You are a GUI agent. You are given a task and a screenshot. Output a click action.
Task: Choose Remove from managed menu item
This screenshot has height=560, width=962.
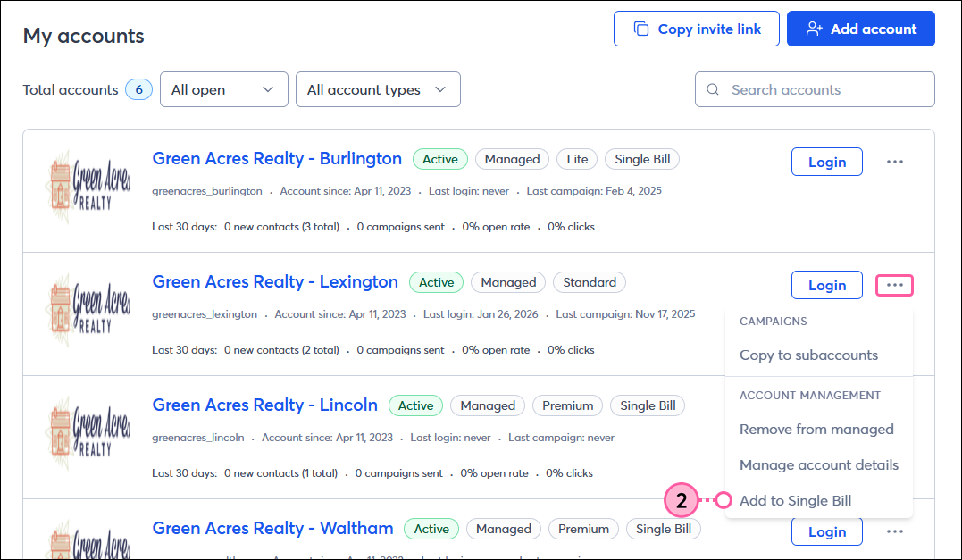pyautogui.click(x=816, y=430)
